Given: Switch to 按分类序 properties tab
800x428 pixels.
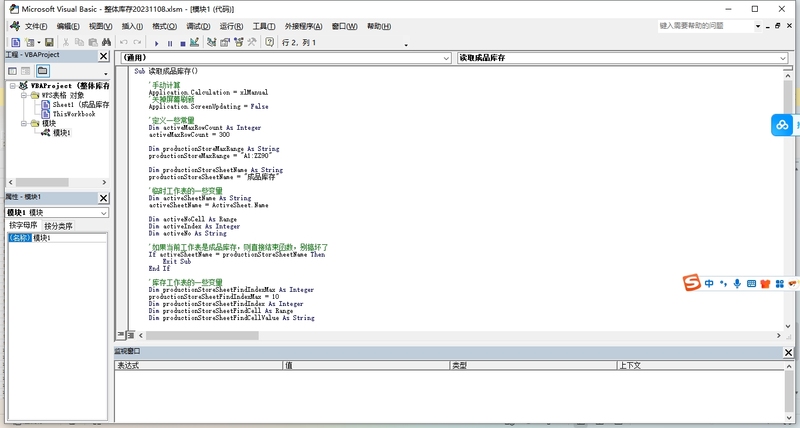Looking at the screenshot, I should pos(59,226).
